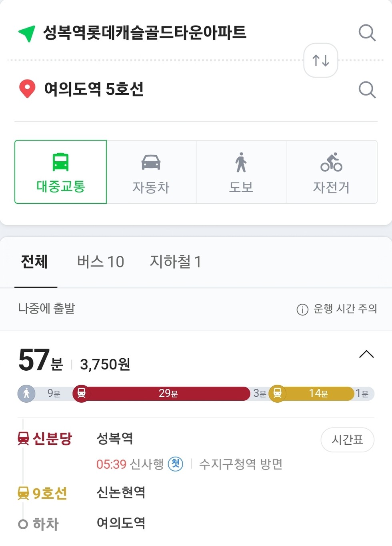
Task: Tap the swap origin and destination arrows
Action: coord(321,60)
